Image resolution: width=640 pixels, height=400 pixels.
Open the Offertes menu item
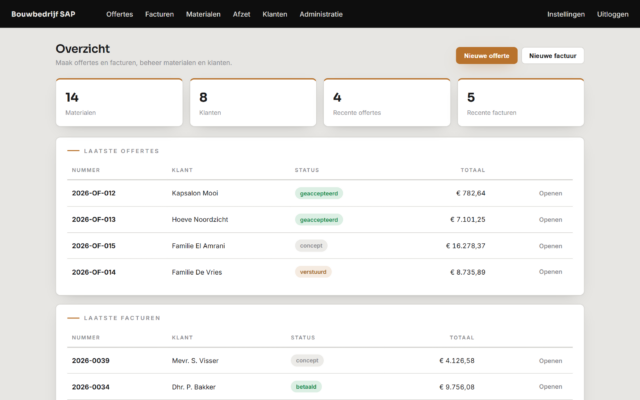(120, 14)
